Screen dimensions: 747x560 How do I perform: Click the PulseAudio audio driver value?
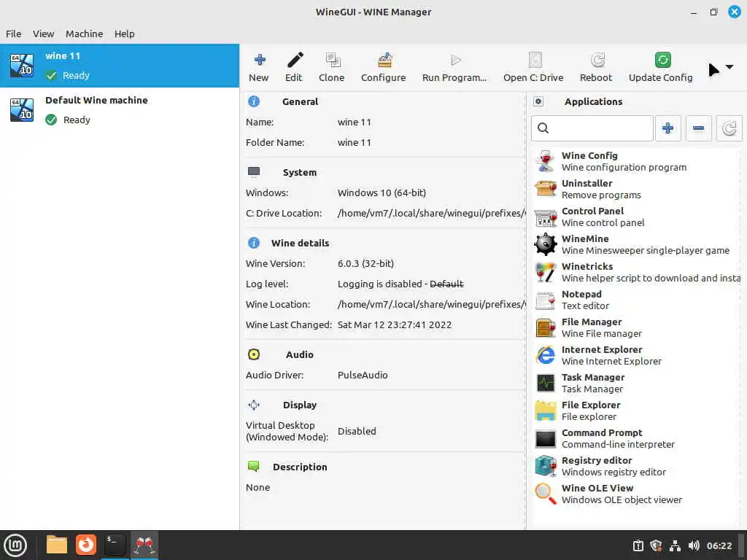pyautogui.click(x=363, y=375)
